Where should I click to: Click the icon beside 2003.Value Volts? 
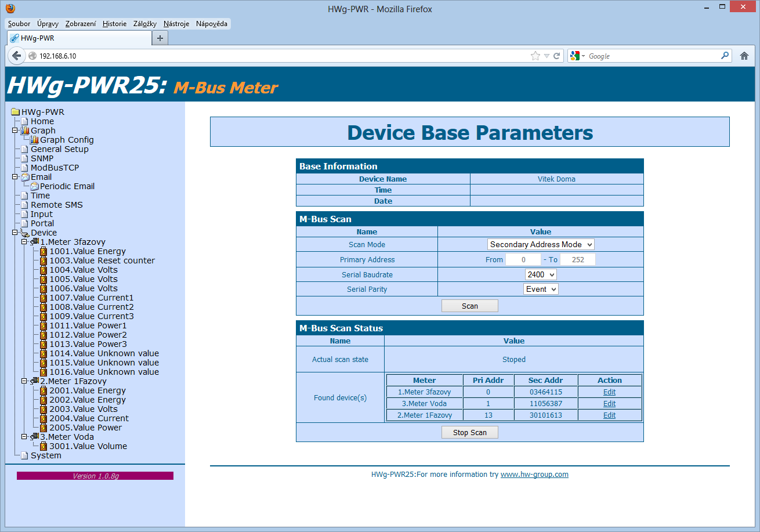point(44,409)
